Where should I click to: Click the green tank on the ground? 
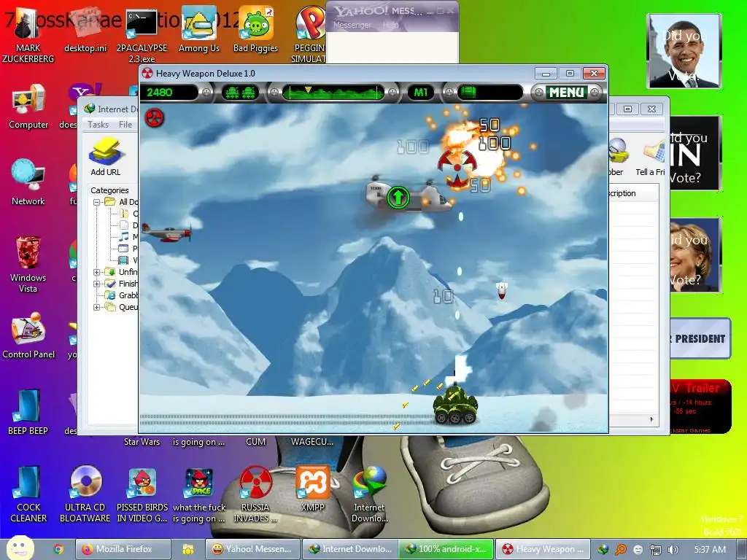coord(455,405)
